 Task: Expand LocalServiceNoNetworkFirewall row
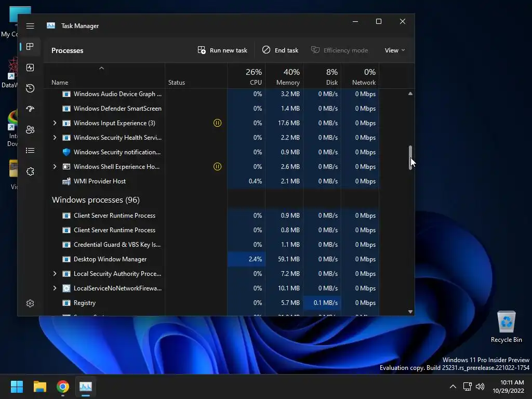[55, 288]
